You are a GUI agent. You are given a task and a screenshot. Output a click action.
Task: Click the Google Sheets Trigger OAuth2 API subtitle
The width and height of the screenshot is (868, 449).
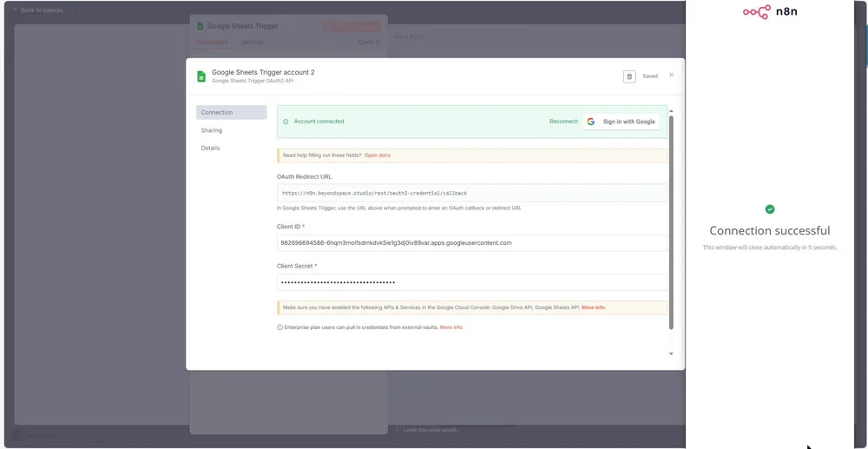pos(253,81)
